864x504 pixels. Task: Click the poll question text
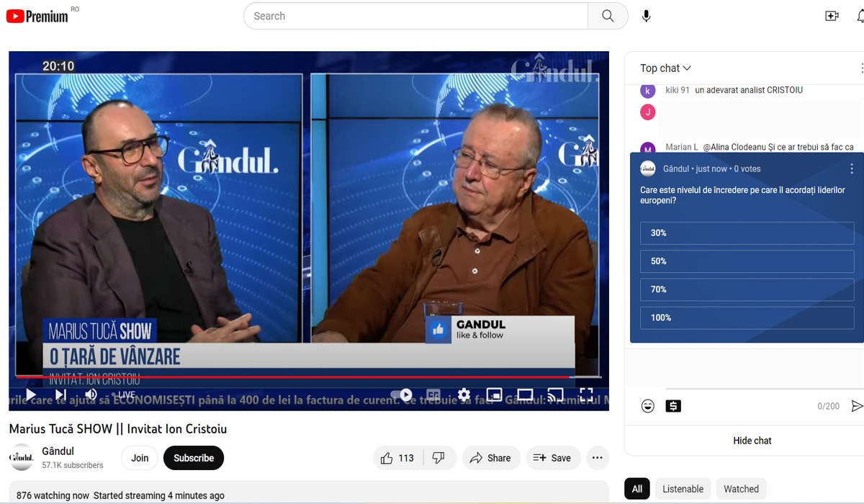pos(742,195)
